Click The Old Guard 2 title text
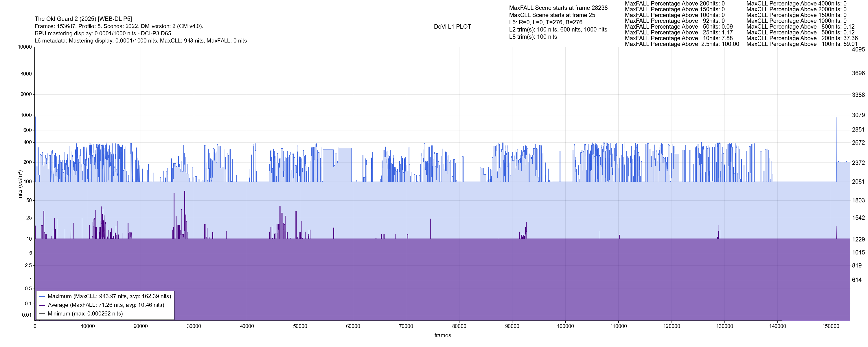Image resolution: width=868 pixels, height=347 pixels. (83, 19)
